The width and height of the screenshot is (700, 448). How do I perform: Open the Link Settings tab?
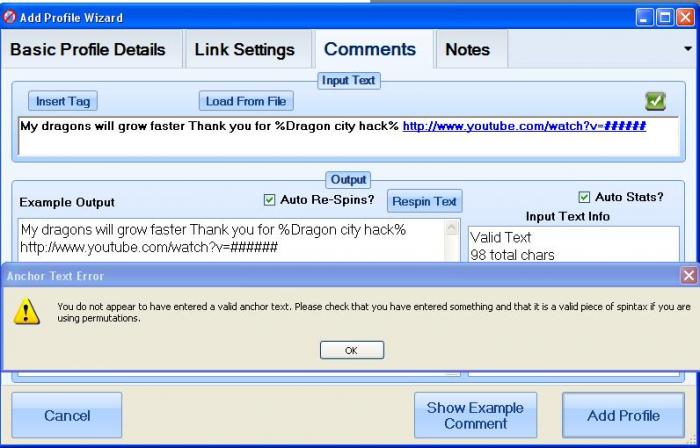click(245, 49)
